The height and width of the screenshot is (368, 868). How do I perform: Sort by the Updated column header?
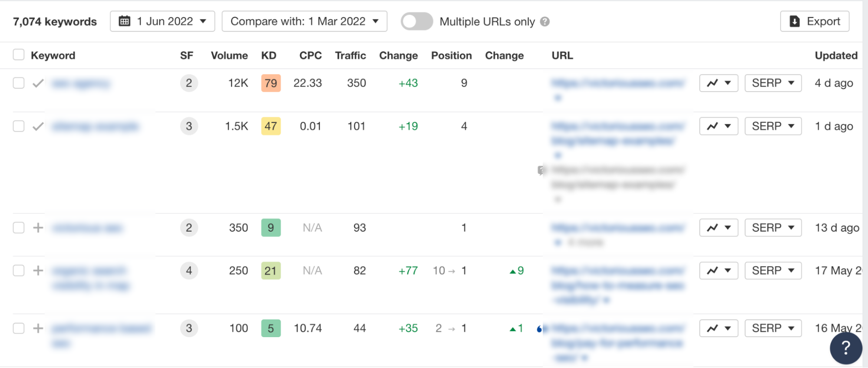(x=836, y=55)
